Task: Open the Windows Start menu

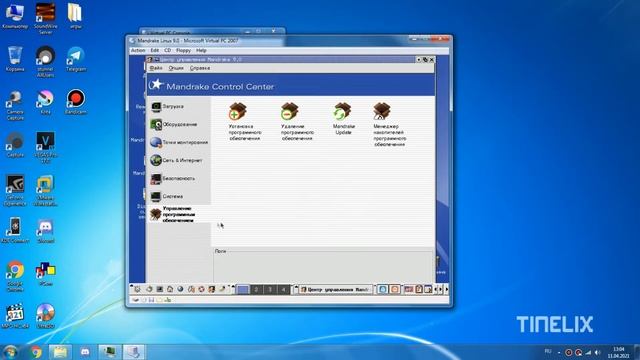Action: [10, 352]
